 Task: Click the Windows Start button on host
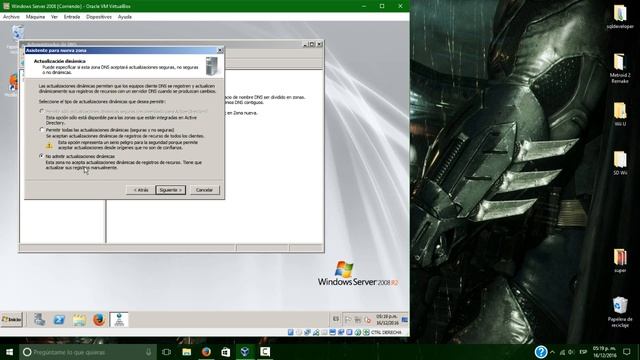click(x=9, y=352)
